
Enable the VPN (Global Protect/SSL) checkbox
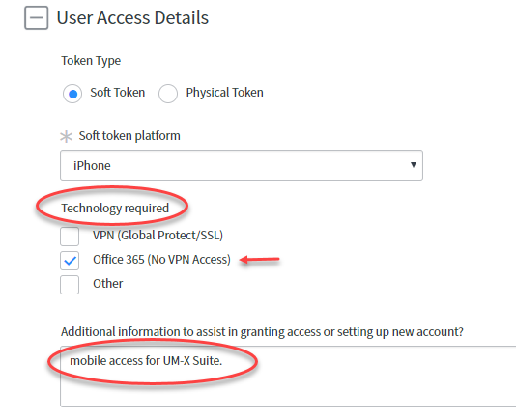click(70, 237)
